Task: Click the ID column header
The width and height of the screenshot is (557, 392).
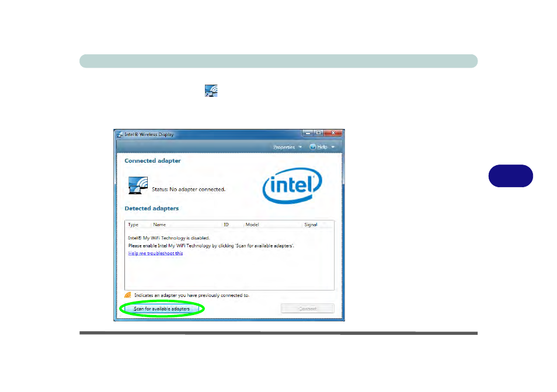Action: 227,225
